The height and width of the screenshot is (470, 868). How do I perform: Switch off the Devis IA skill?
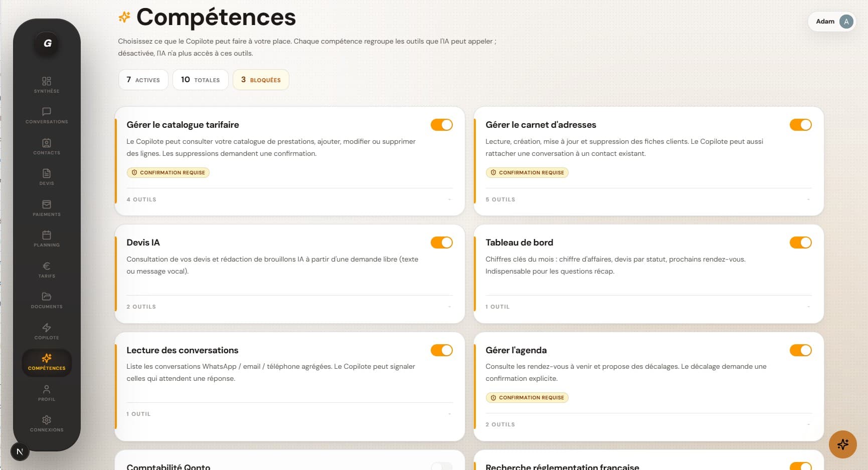point(441,243)
